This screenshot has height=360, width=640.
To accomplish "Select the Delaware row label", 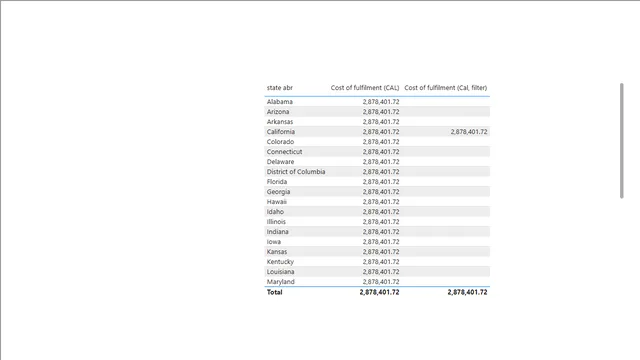I will [x=280, y=162].
